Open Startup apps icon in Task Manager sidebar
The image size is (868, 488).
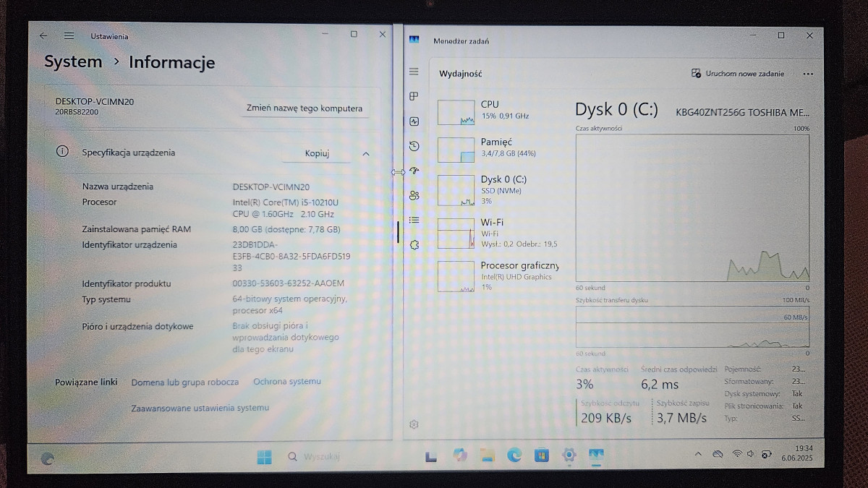tap(414, 171)
